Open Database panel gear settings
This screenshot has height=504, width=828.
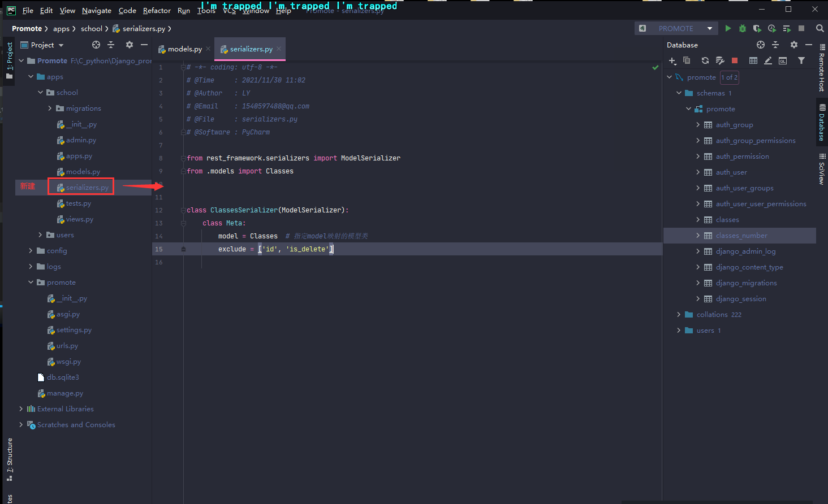pyautogui.click(x=794, y=45)
